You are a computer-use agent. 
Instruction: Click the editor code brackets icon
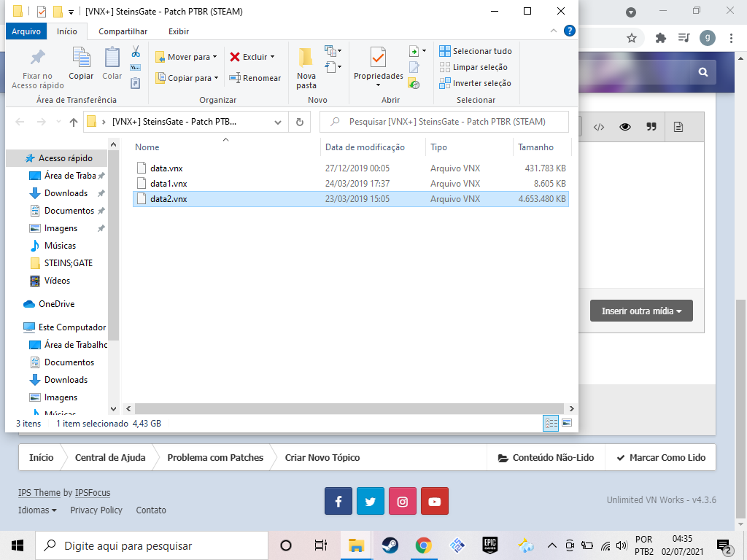[599, 127]
